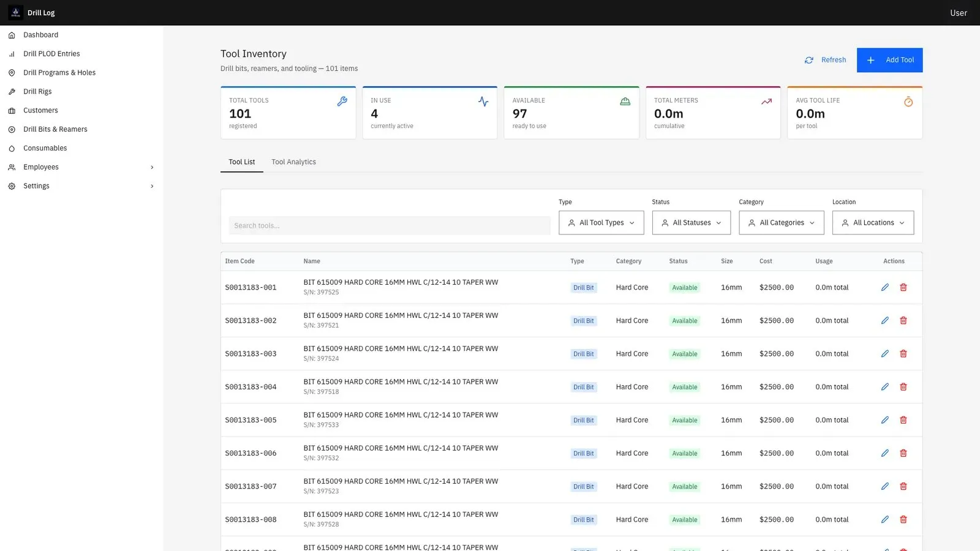Select the Tool List tab
The height and width of the screenshot is (551, 980).
242,162
